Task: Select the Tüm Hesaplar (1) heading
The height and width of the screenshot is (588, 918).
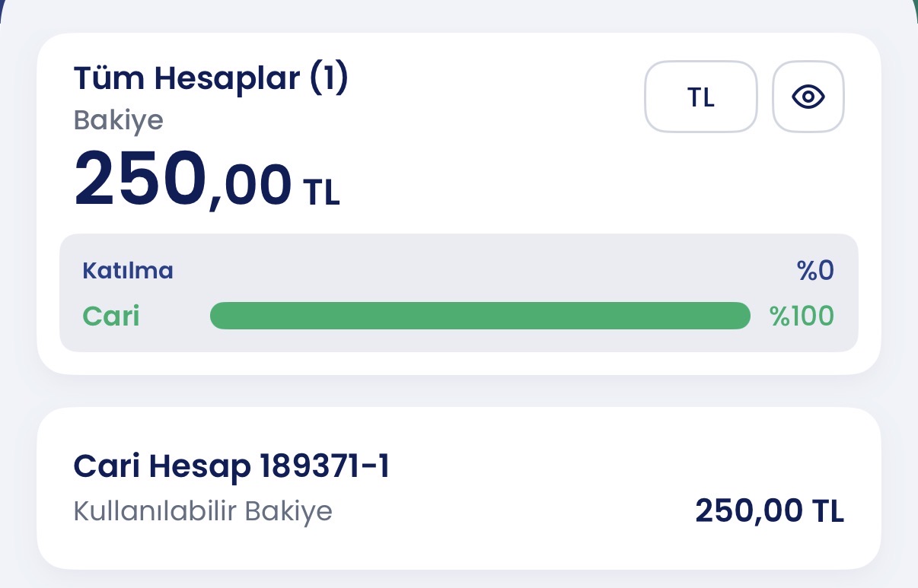Action: (211, 78)
